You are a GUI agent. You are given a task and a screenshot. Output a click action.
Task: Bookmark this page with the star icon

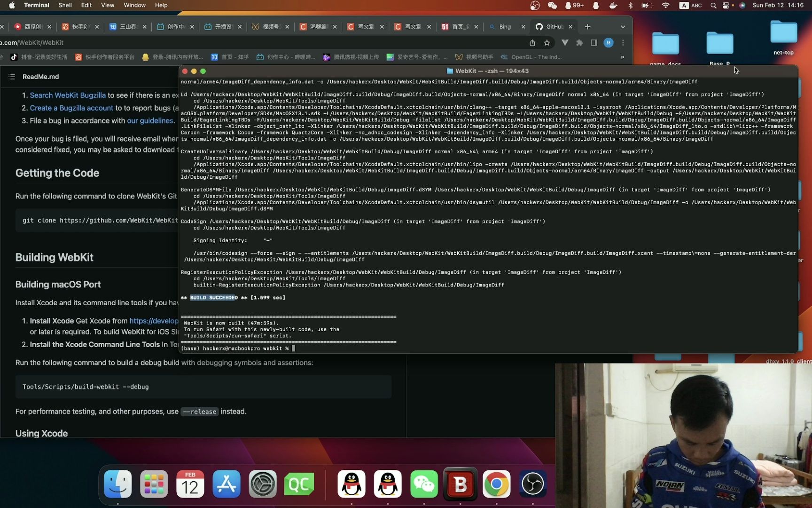pyautogui.click(x=547, y=43)
